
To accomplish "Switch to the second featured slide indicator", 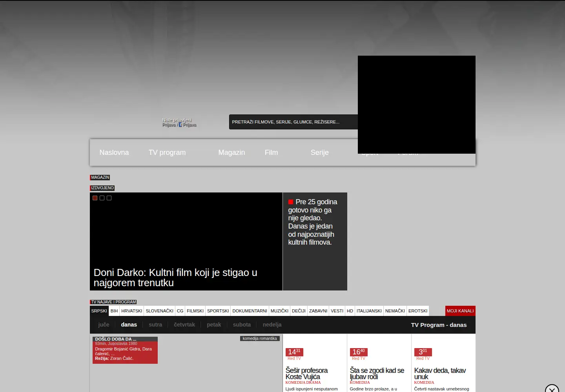I will (102, 198).
